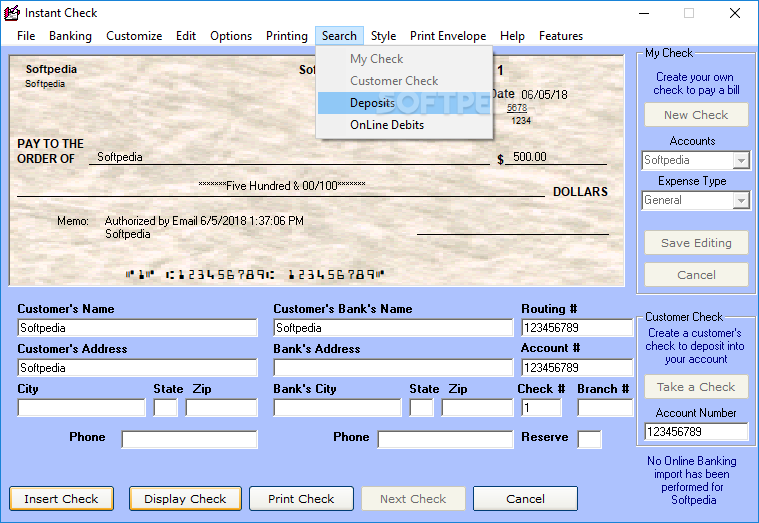Click the Check # field
This screenshot has width=759, height=523.
[x=541, y=408]
